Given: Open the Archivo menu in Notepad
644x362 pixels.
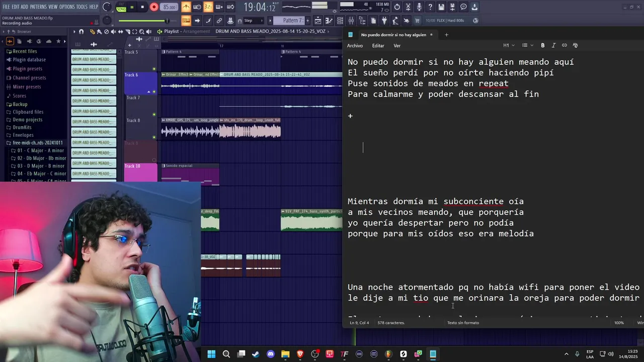Looking at the screenshot, I should pyautogui.click(x=355, y=46).
